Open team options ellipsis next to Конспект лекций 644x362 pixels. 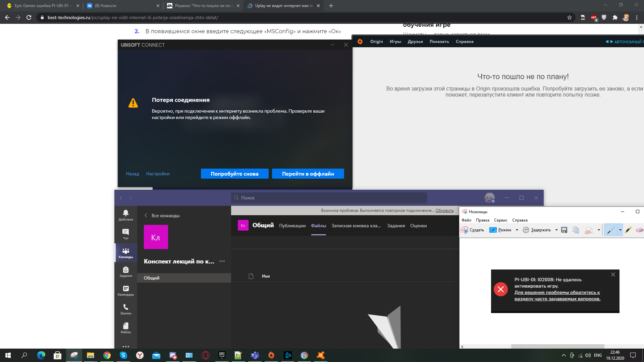[x=222, y=261]
